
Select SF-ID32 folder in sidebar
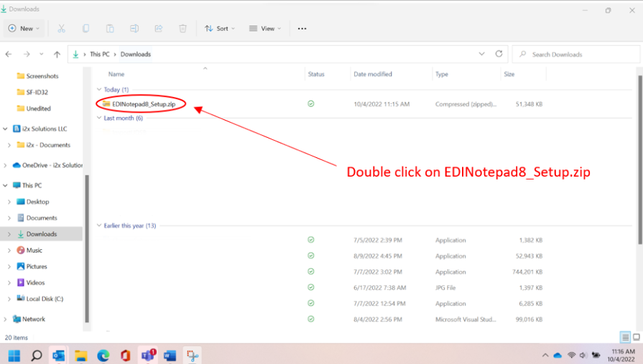point(32,92)
